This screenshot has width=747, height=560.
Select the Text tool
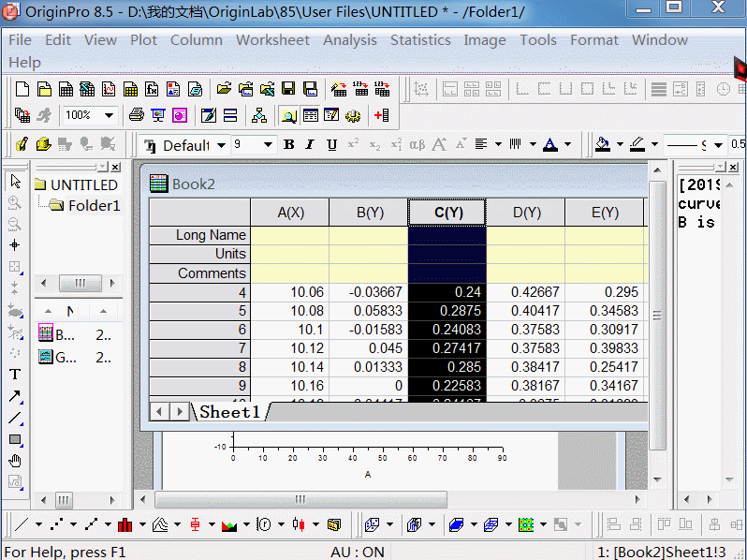tap(15, 375)
